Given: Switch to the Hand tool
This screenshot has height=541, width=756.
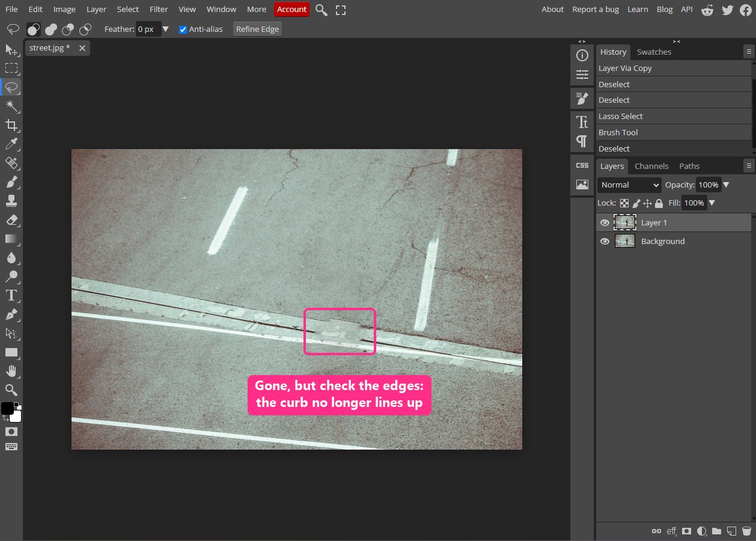Looking at the screenshot, I should tap(11, 371).
